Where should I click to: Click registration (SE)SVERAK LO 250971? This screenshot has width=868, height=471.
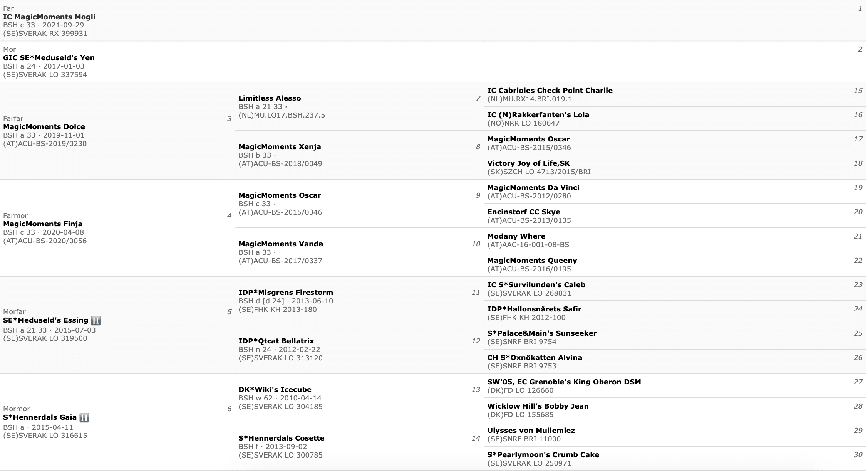tap(529, 463)
